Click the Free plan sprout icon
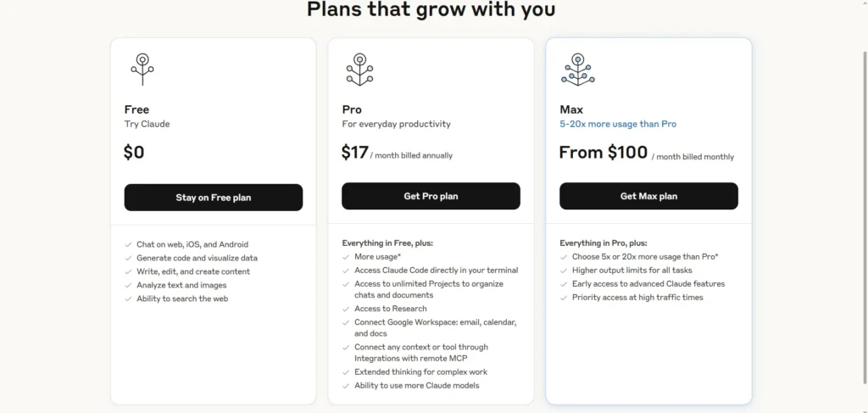 142,70
